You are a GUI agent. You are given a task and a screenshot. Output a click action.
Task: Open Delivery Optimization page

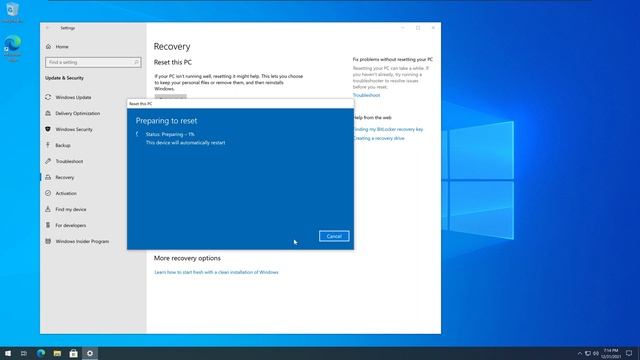[78, 113]
